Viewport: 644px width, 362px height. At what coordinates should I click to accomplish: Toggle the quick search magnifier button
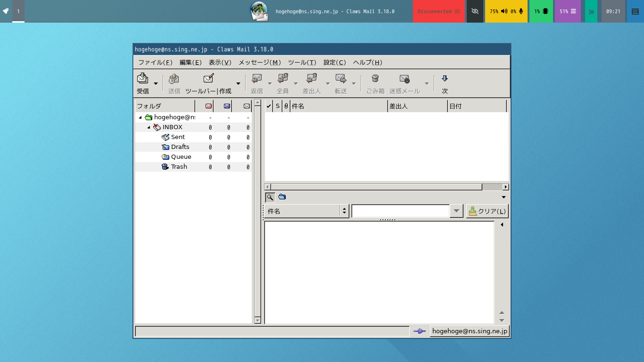tap(270, 197)
